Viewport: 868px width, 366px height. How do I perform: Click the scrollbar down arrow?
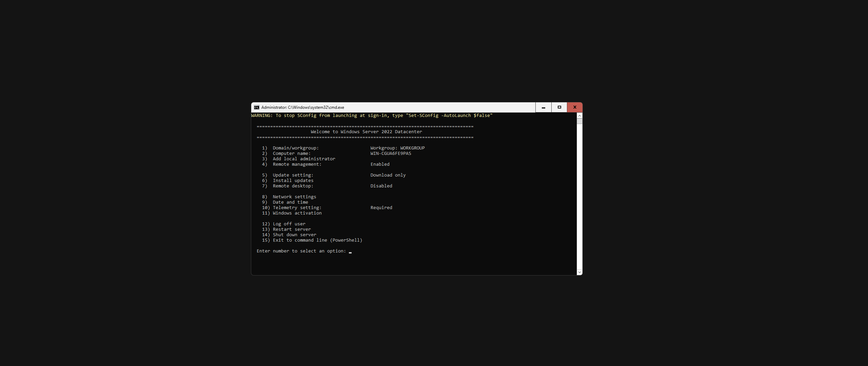[579, 272]
